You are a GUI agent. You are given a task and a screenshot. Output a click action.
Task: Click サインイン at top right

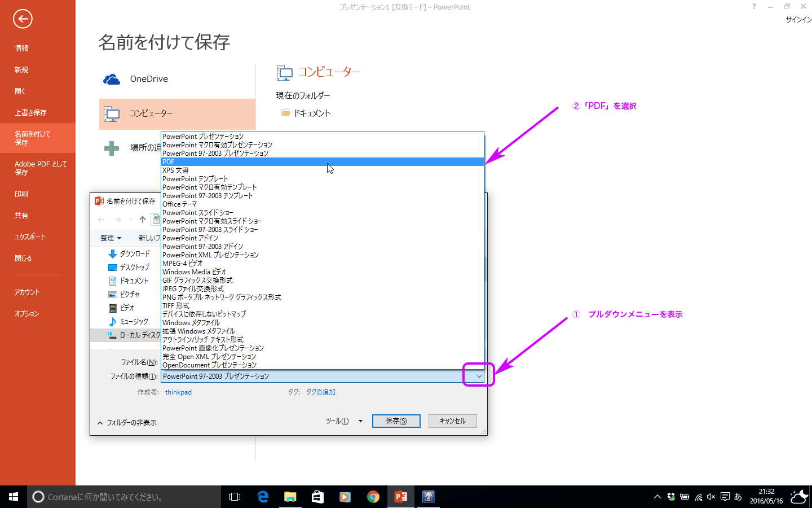pyautogui.click(x=798, y=20)
